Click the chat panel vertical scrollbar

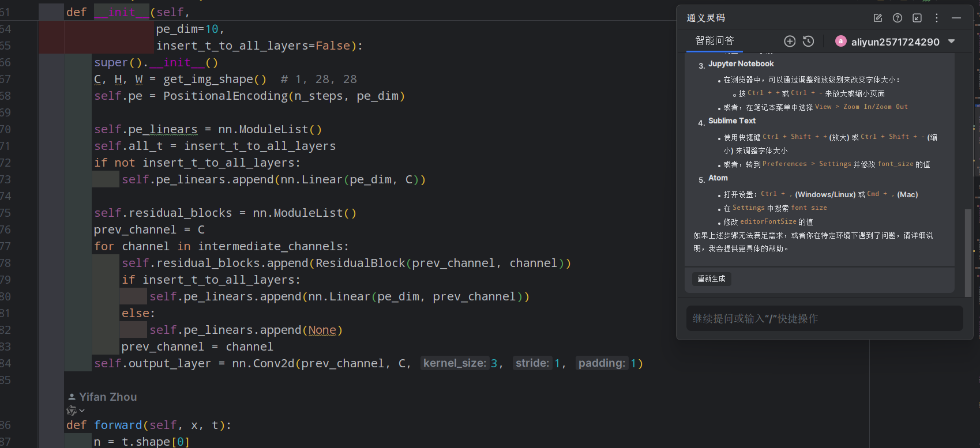pyautogui.click(x=968, y=252)
